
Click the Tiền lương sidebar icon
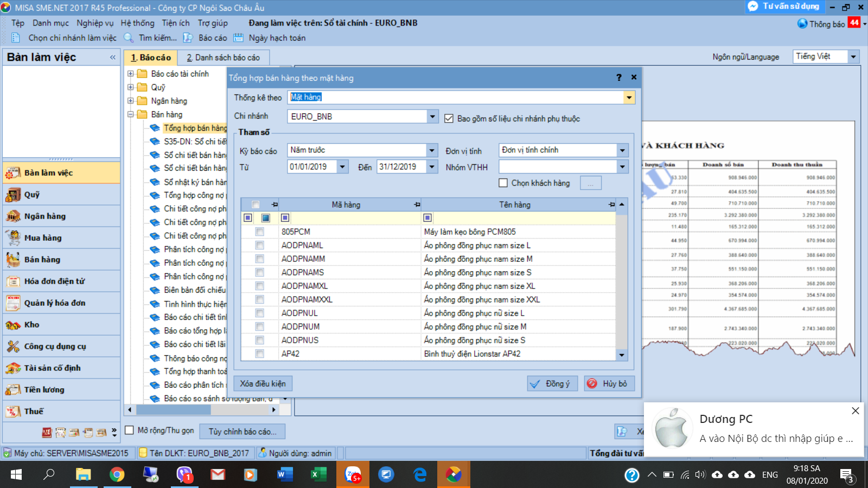13,390
